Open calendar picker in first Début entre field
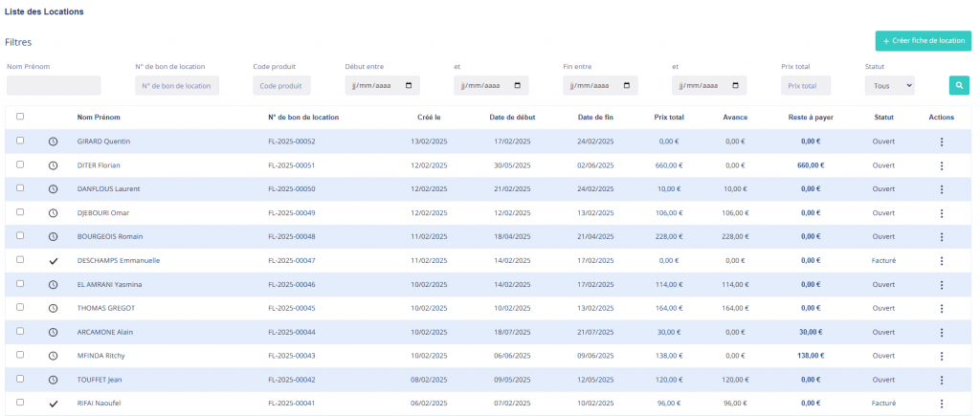Screen dimensions: 980x416 tap(411, 86)
